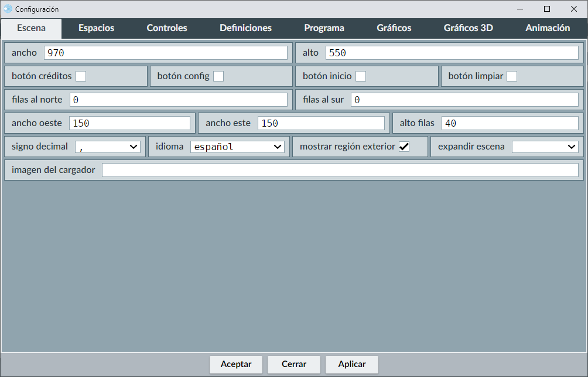
Task: Click the alto filas input field
Action: [x=510, y=123]
